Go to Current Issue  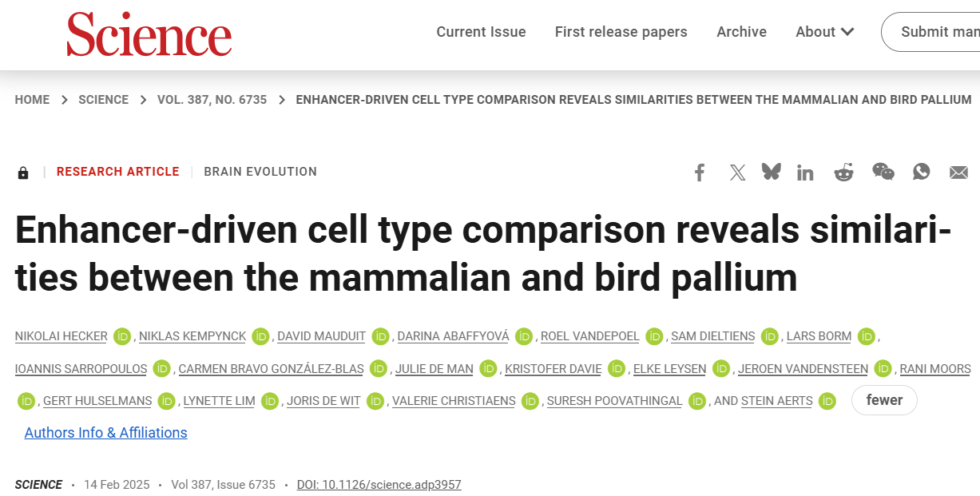[x=481, y=32]
